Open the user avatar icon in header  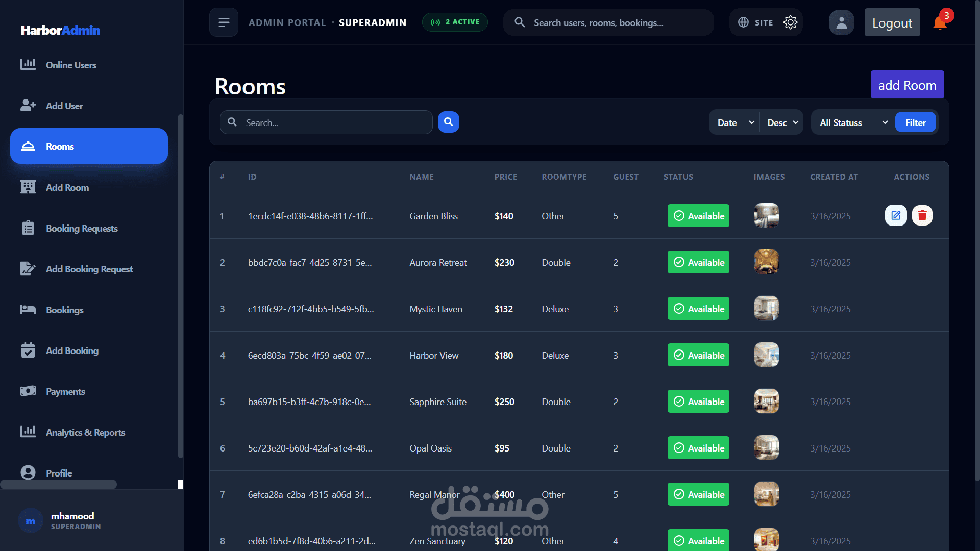pyautogui.click(x=841, y=22)
